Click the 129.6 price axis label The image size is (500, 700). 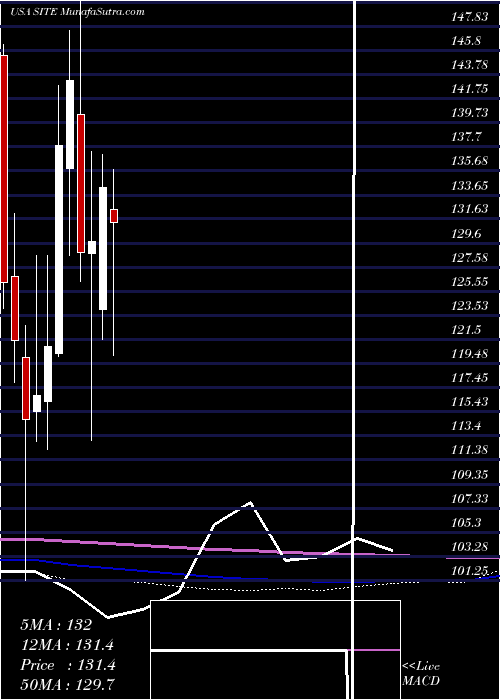click(x=466, y=233)
